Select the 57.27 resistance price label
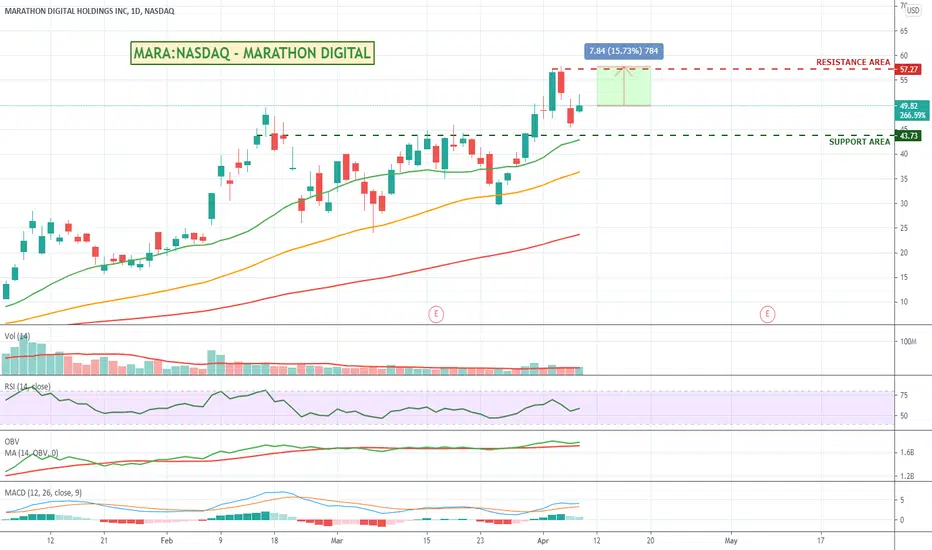 pos(909,70)
